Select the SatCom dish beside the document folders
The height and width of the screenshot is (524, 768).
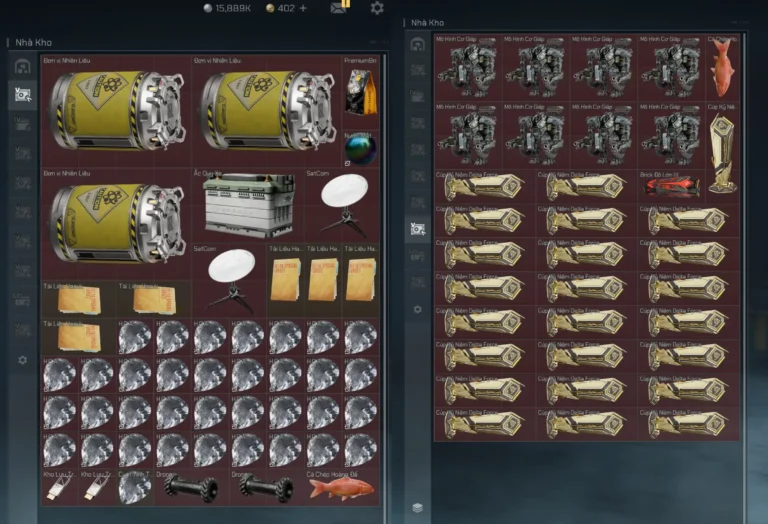click(229, 280)
